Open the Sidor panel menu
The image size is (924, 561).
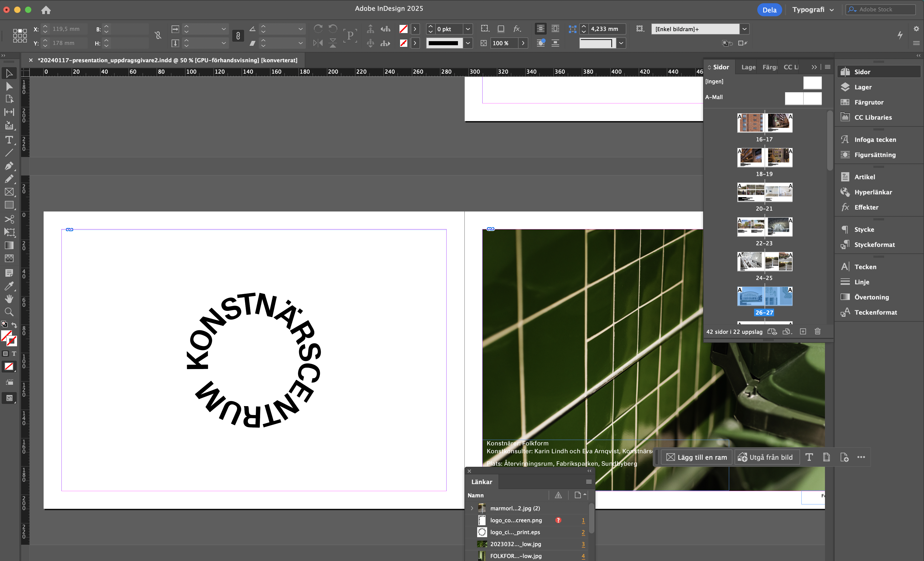[828, 67]
